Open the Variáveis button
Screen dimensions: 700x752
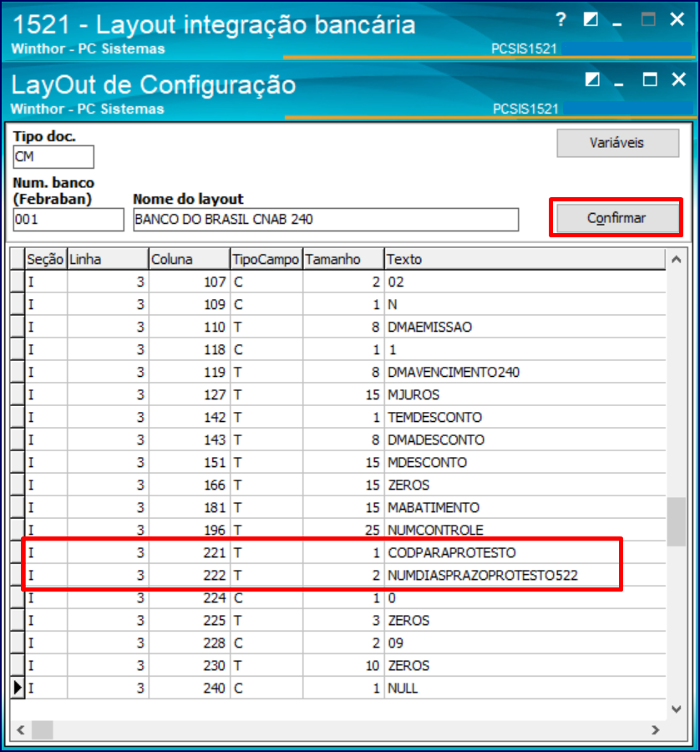click(617, 143)
